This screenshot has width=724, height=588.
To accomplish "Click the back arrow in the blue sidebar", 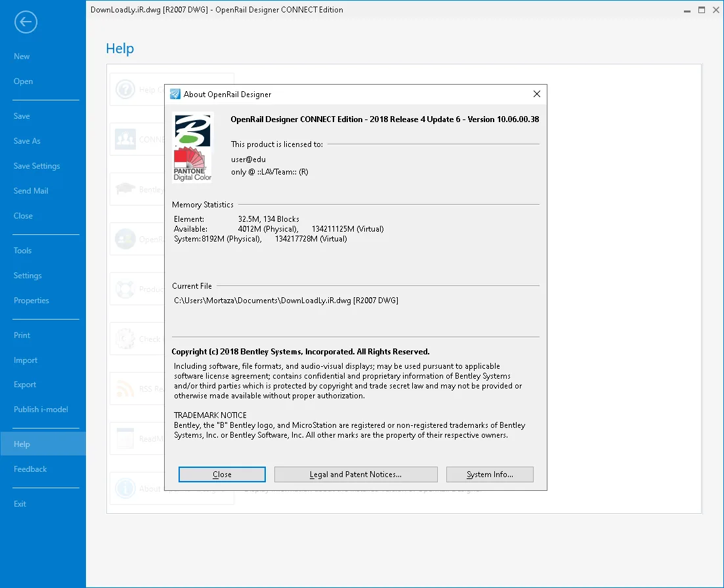I will point(26,22).
